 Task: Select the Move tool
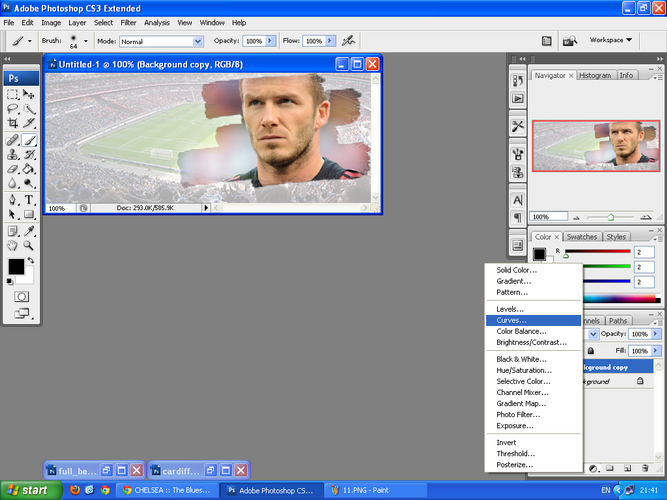[x=29, y=94]
